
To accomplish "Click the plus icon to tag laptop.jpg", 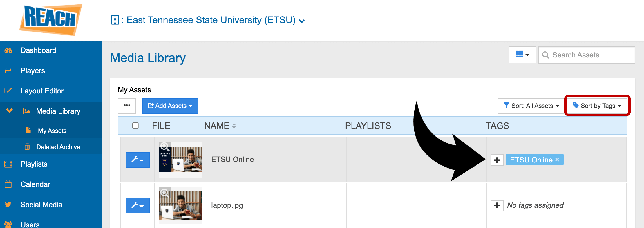I will pos(497,205).
